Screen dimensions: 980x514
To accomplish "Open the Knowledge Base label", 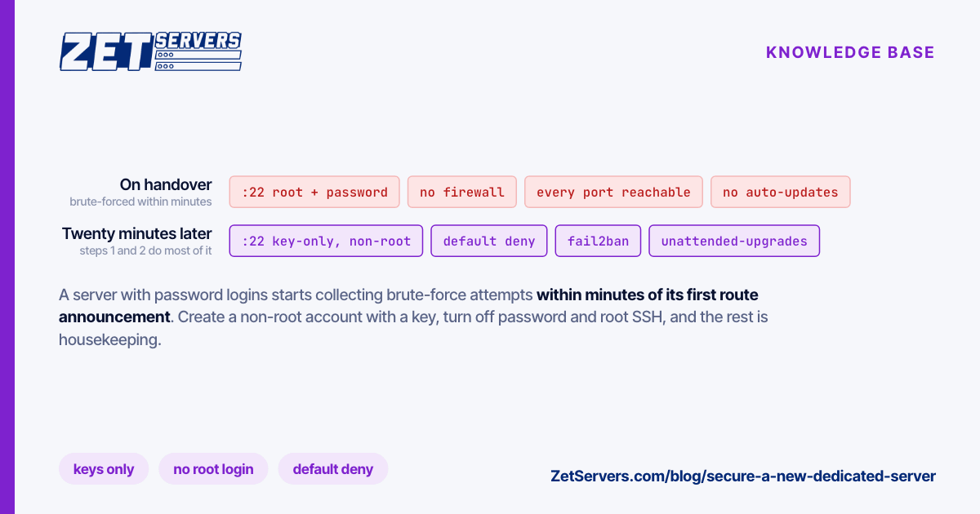I will (x=850, y=52).
